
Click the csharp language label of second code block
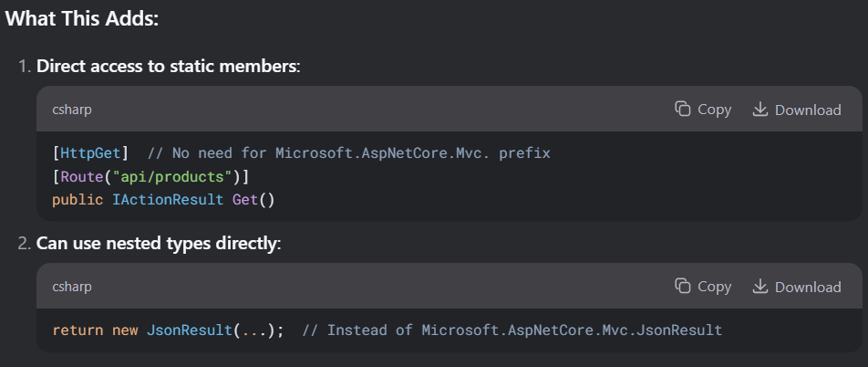tap(72, 287)
